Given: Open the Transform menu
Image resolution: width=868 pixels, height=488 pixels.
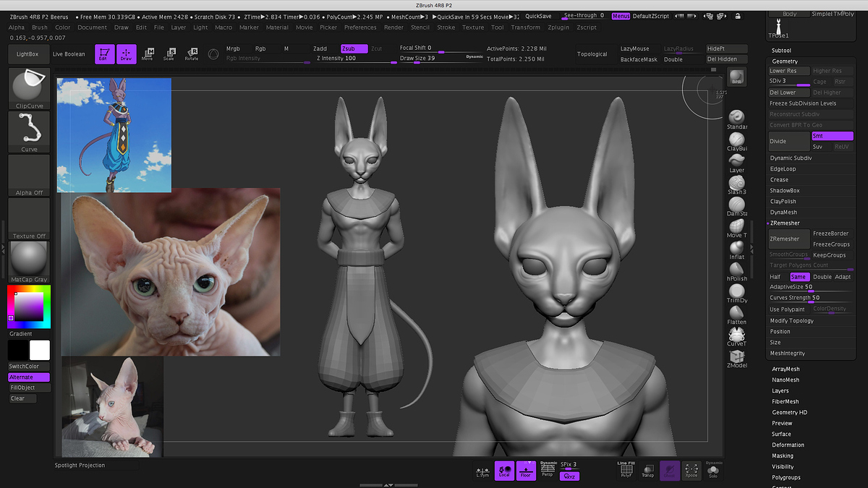Looking at the screenshot, I should (526, 27).
